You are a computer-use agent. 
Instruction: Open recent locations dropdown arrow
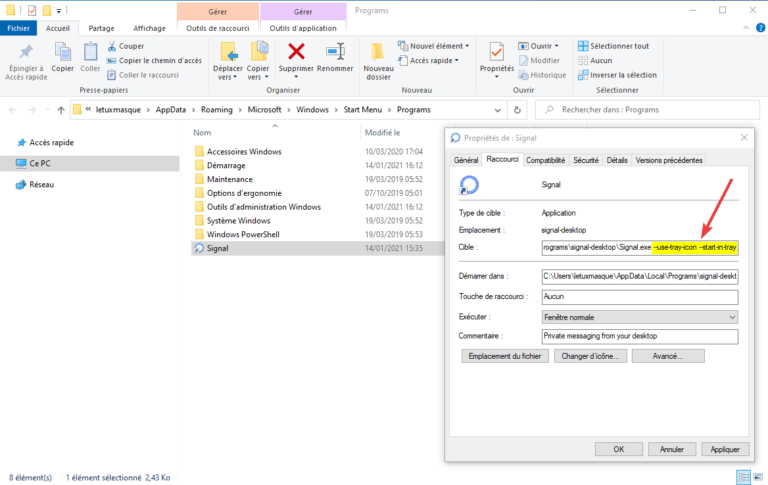(47, 110)
